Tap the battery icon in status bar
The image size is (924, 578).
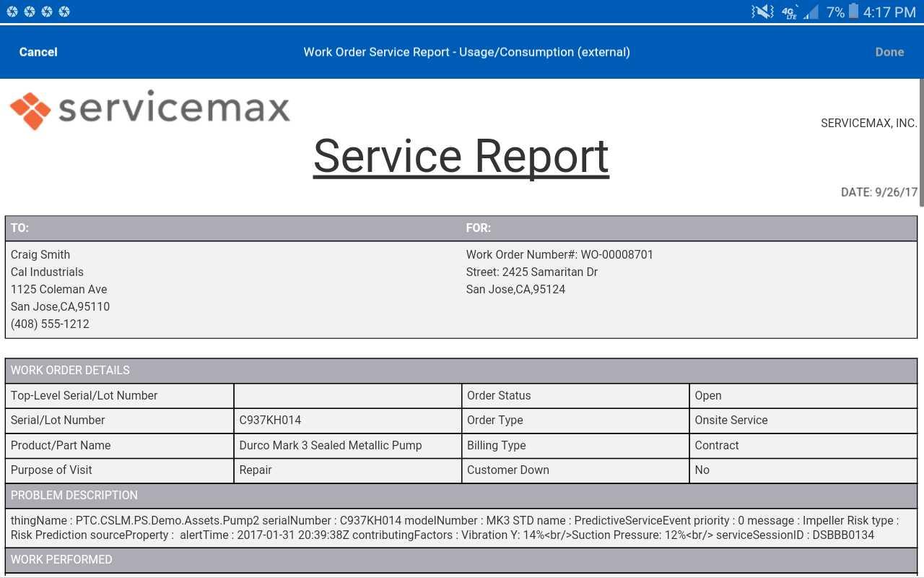[x=855, y=12]
